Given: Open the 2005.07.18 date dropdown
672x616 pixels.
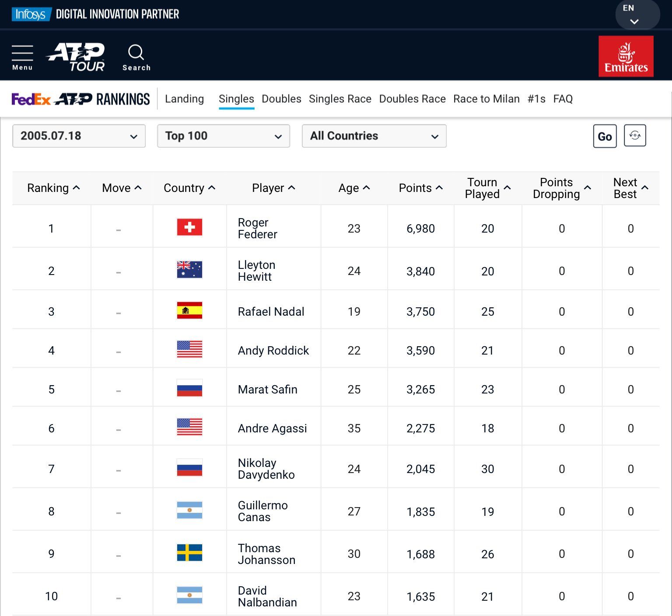Looking at the screenshot, I should coord(79,136).
